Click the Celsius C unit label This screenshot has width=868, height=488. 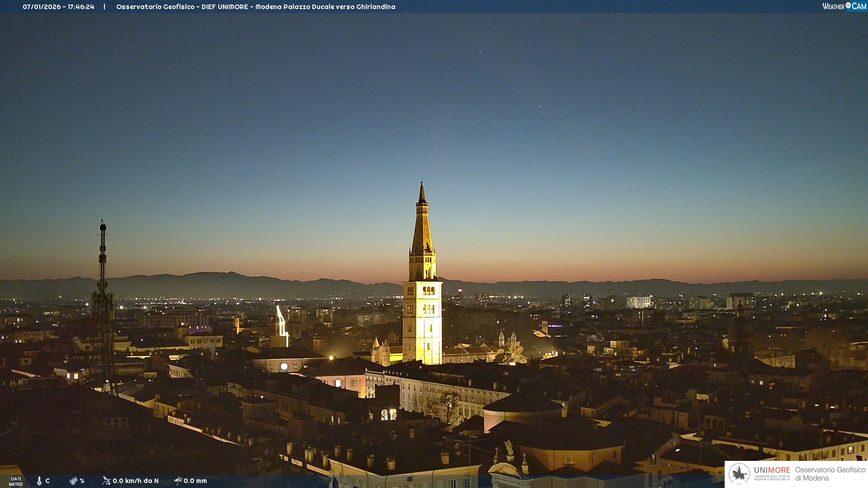coord(47,481)
